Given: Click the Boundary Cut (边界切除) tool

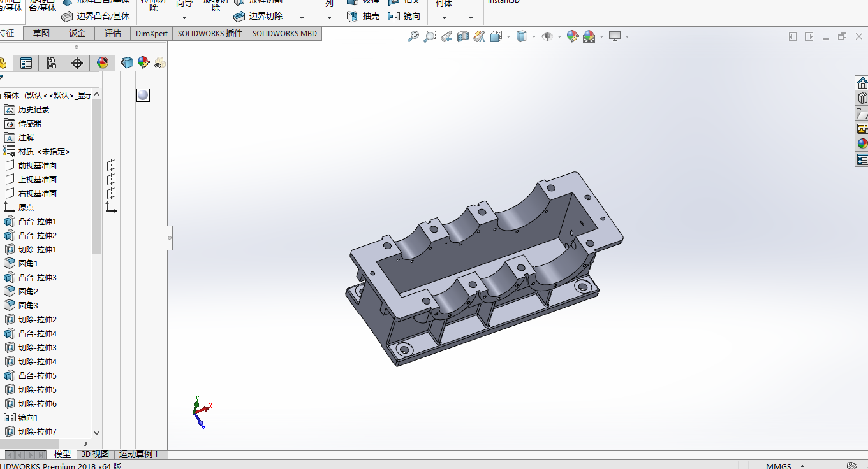Looking at the screenshot, I should tap(258, 16).
